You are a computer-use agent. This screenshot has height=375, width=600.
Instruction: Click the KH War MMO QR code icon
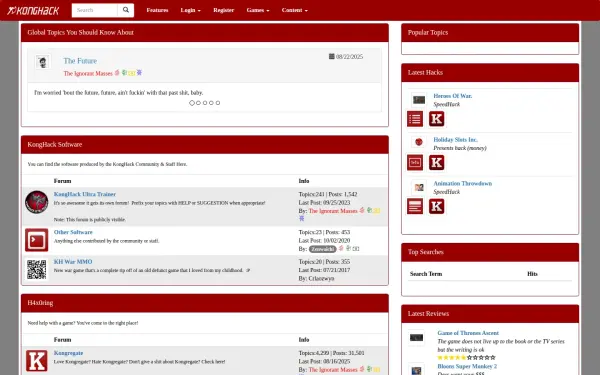[x=37, y=269]
